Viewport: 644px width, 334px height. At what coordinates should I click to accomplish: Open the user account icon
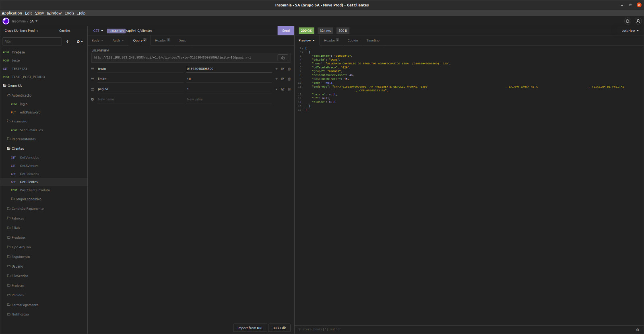point(638,21)
